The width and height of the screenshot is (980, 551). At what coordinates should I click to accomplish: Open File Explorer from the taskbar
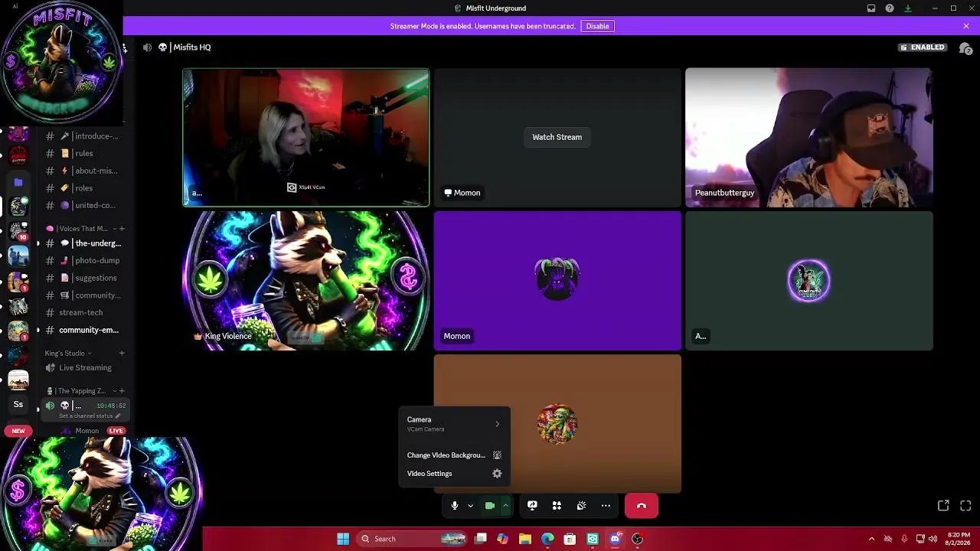point(525,539)
